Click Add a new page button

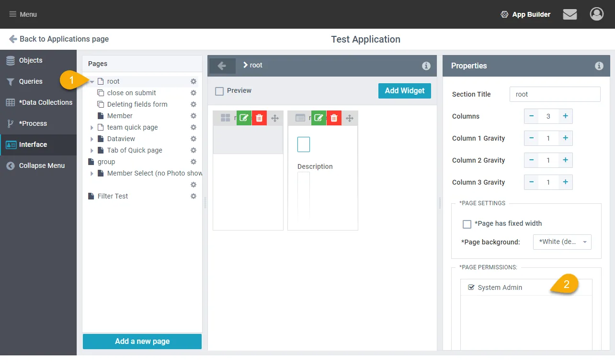point(142,341)
